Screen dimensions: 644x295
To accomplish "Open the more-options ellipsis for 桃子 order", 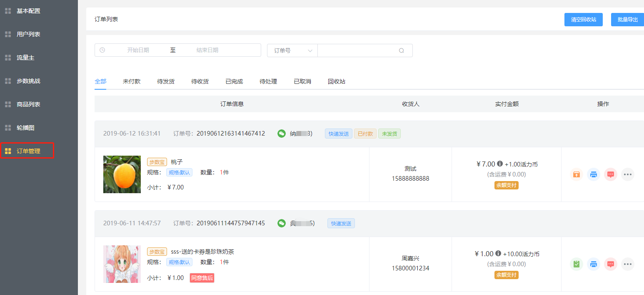I will coord(628,174).
